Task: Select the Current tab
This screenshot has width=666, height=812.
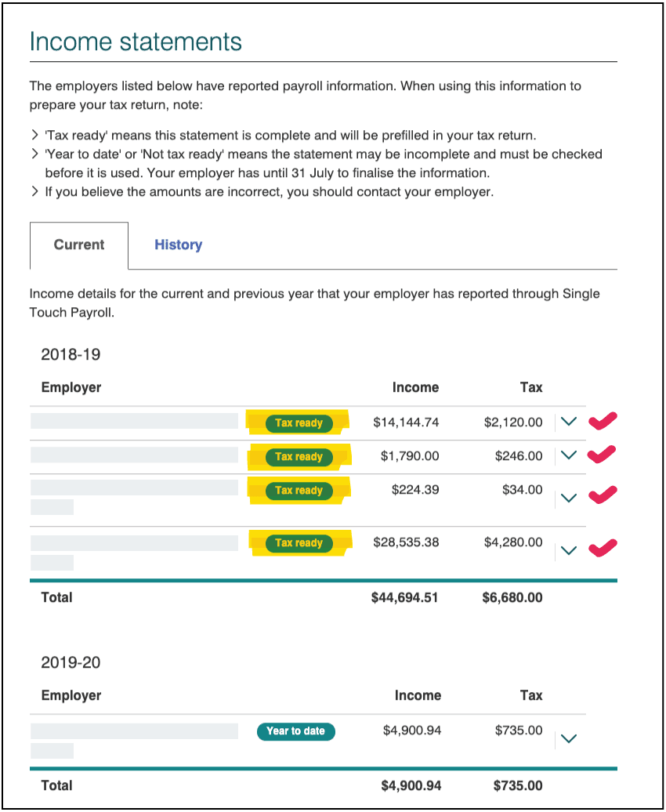Action: (79, 245)
